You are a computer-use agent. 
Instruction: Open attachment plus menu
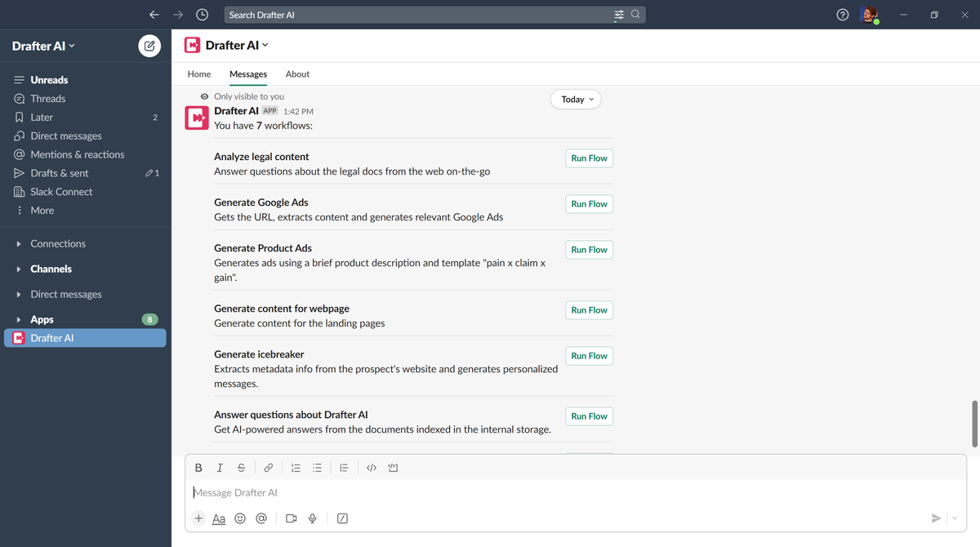[x=198, y=518]
